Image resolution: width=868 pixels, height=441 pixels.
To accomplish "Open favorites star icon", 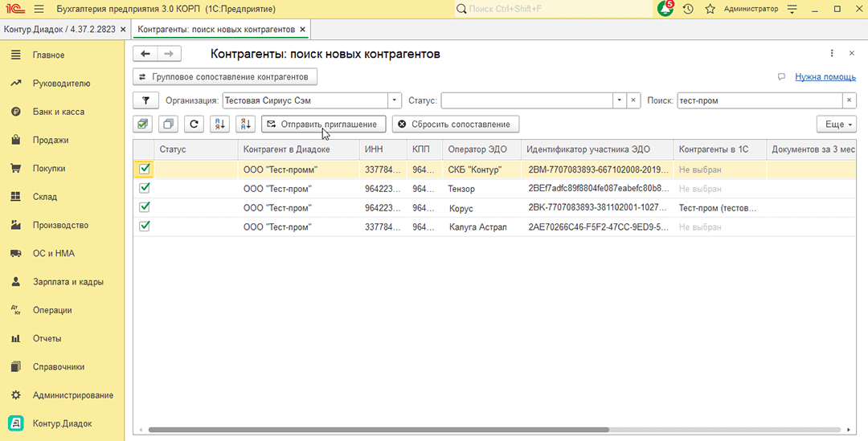I will point(710,9).
